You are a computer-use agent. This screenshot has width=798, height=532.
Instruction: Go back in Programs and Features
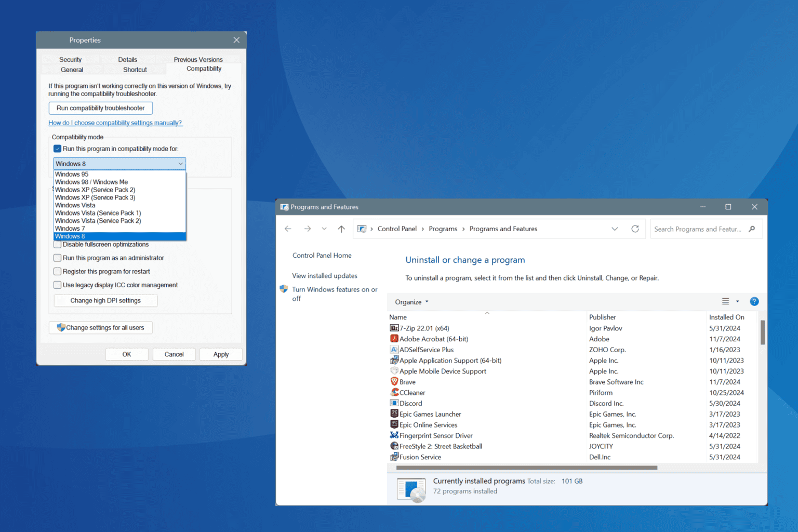[x=288, y=229]
